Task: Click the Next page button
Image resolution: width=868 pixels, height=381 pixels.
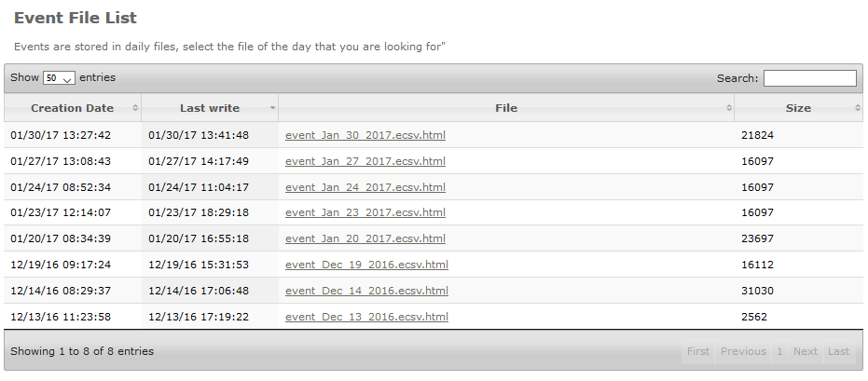Action: click(806, 352)
